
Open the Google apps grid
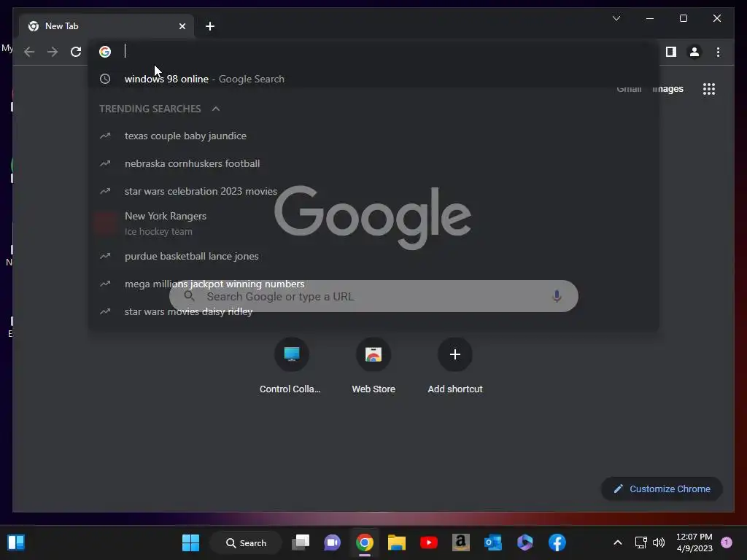coord(709,89)
